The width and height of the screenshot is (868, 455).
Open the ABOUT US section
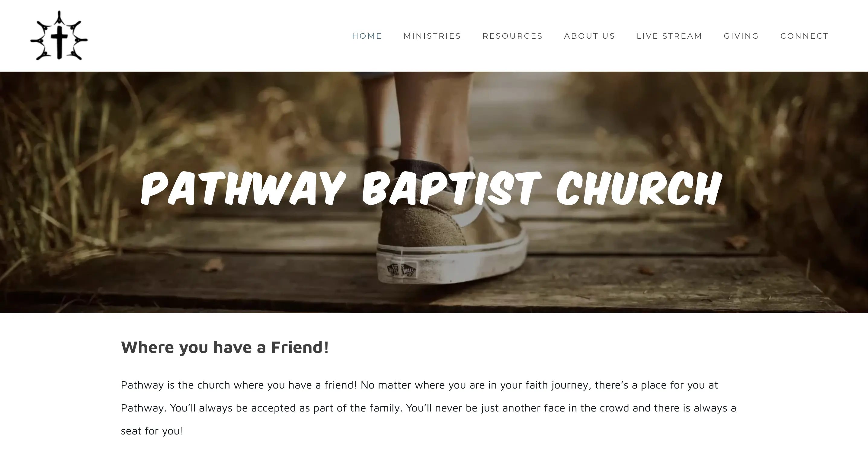(589, 36)
